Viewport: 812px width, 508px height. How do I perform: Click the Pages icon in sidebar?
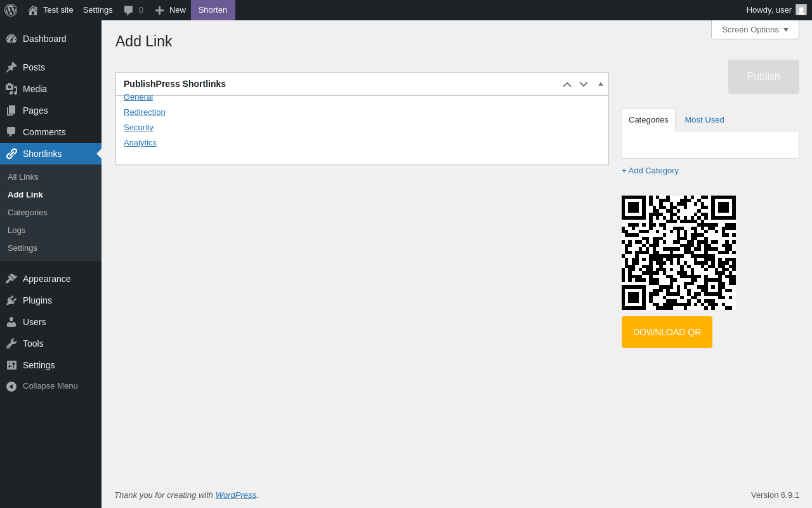(11, 110)
